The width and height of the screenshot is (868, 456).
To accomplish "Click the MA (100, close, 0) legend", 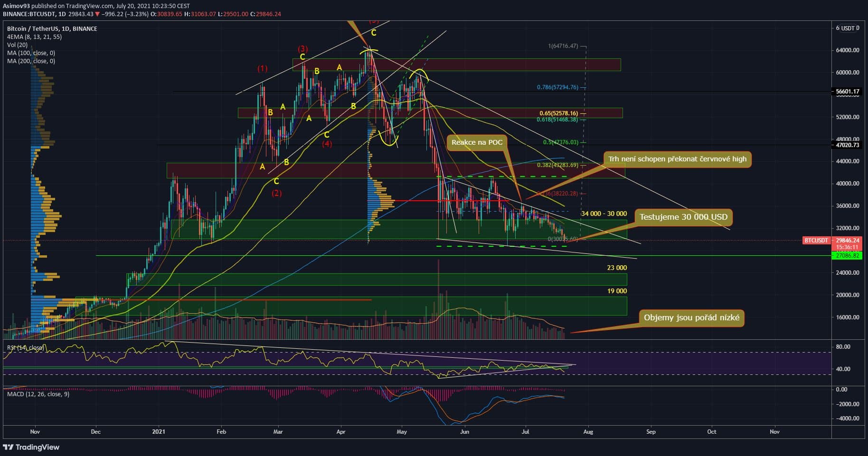I will coord(31,53).
